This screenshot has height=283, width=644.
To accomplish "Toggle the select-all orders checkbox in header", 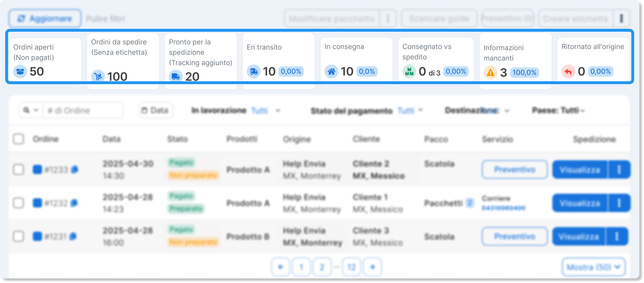I will click(18, 139).
